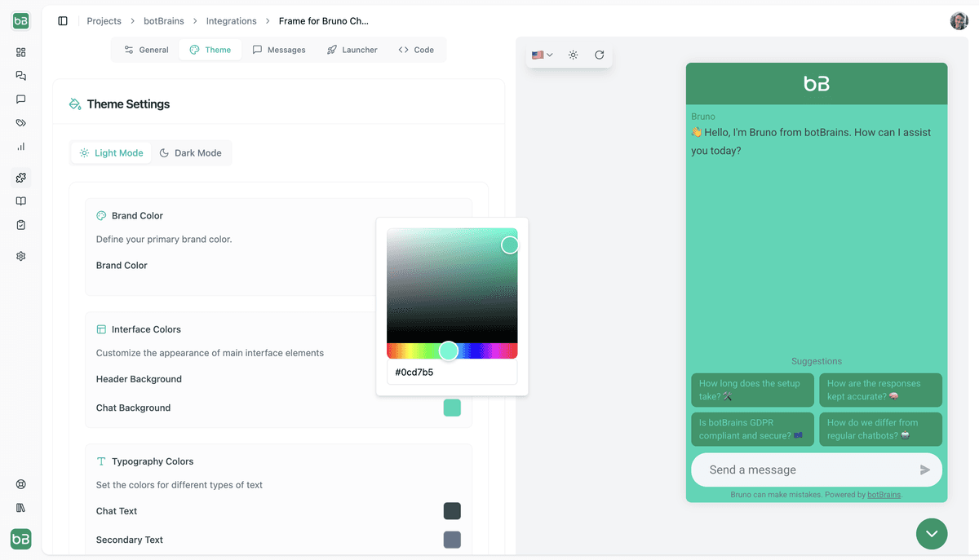The width and height of the screenshot is (979, 560).
Task: Switch to Light Mode theme
Action: pyautogui.click(x=111, y=153)
